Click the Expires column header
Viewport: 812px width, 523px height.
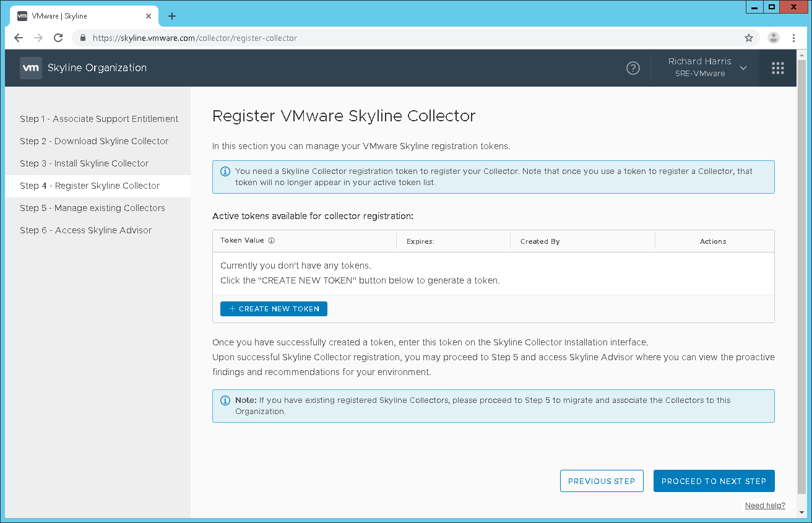click(x=420, y=241)
